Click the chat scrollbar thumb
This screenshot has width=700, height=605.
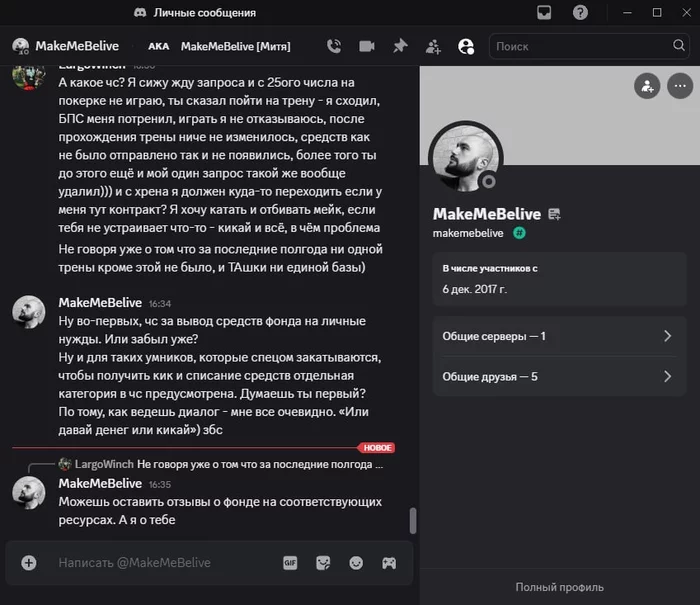[x=413, y=521]
